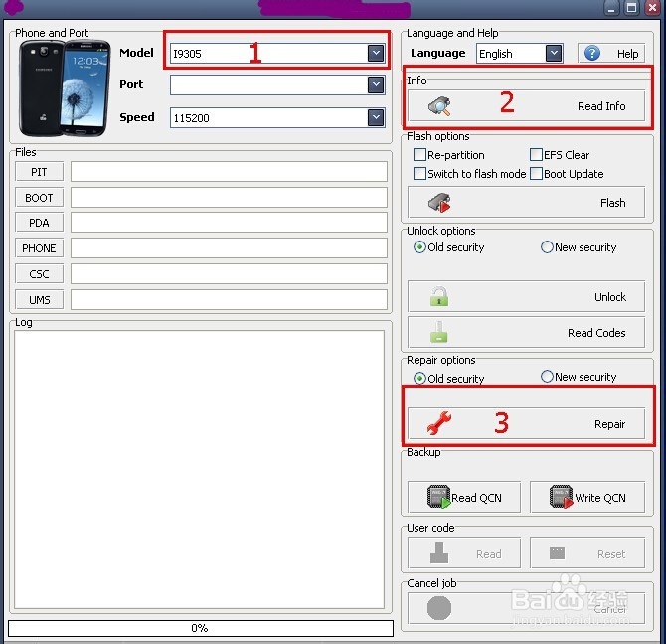Select New security under Repair options
Image resolution: width=666 pixels, height=644 pixels.
(547, 376)
